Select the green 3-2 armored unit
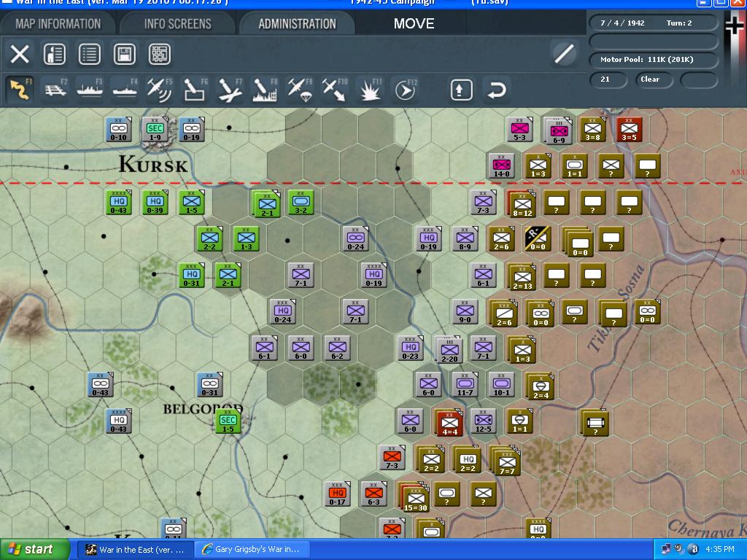 pos(301,203)
